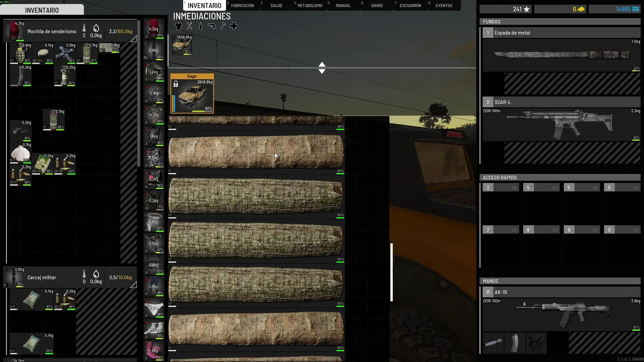Select grenade with 84% durability in backpack
Viewport: 644px width, 362px height.
(x=65, y=75)
